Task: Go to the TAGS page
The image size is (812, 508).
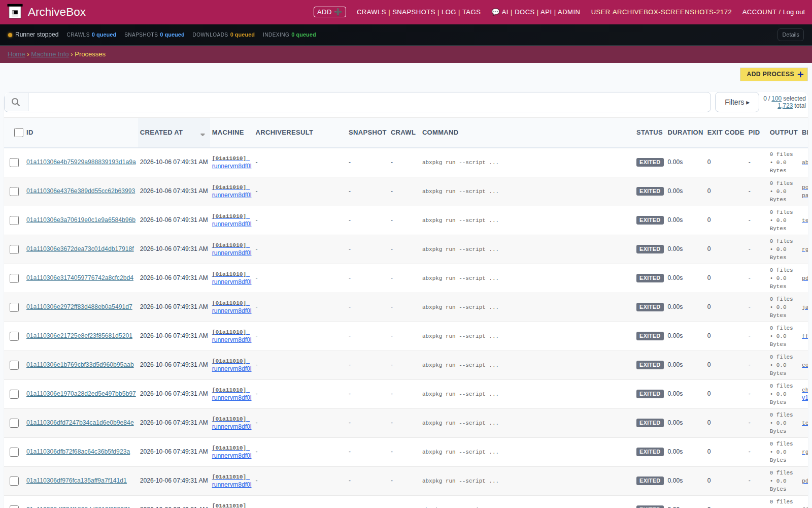Action: [471, 12]
